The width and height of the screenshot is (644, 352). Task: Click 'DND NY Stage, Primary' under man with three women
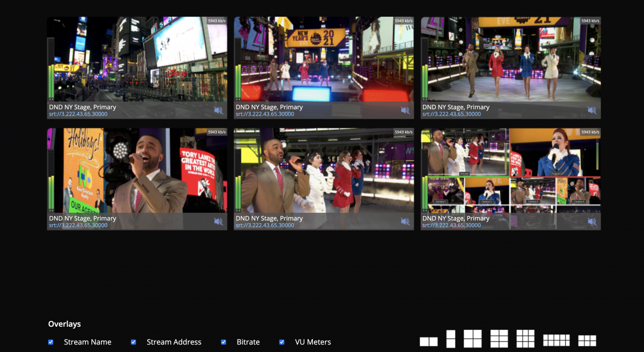pyautogui.click(x=269, y=218)
